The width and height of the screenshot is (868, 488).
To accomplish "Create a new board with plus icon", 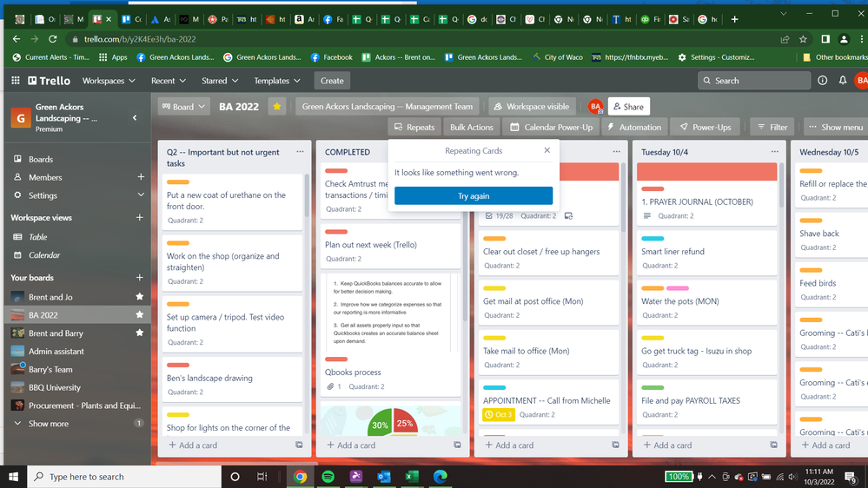I will (x=140, y=278).
